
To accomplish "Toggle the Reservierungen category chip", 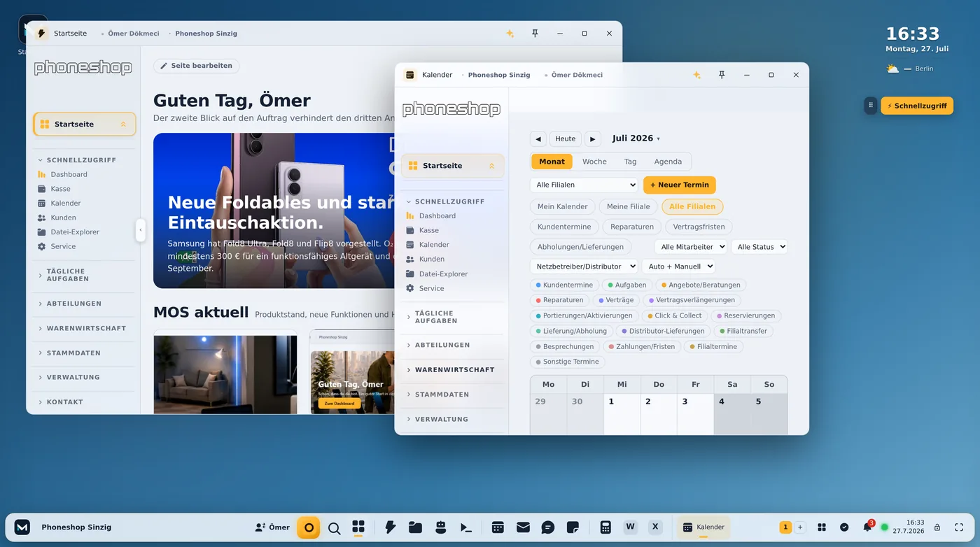I will coord(745,315).
